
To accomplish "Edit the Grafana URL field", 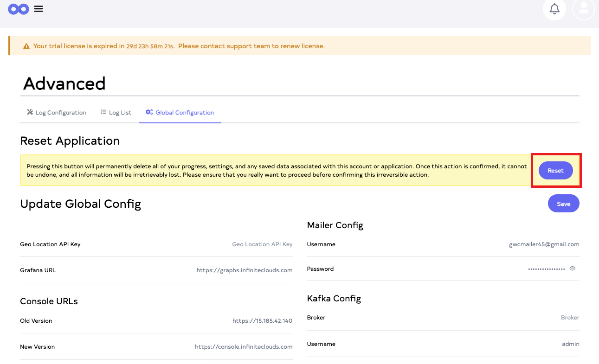I will click(x=244, y=270).
